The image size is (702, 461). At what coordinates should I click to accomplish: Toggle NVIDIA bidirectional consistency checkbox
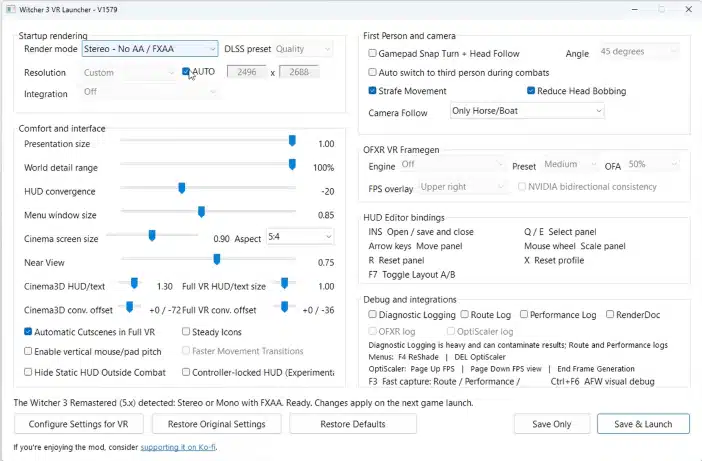522,186
